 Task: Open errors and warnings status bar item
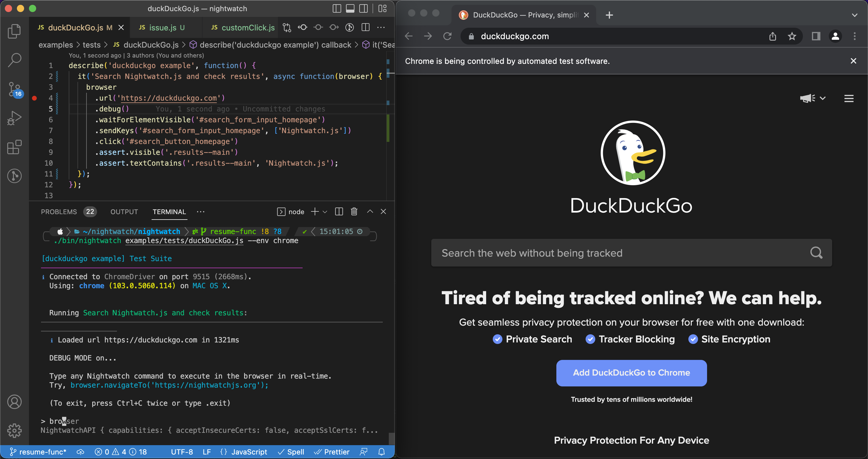[121, 451]
